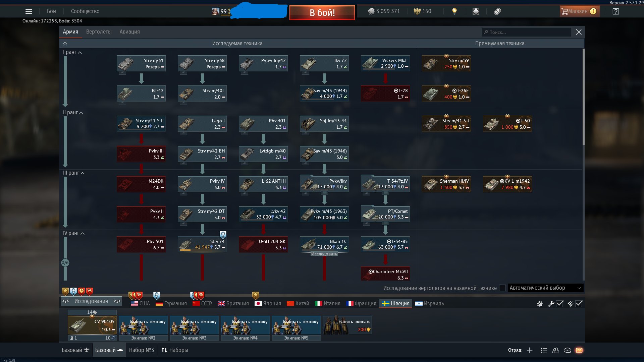Click the gold star badge above Британия
The image size is (644, 362).
coord(256,295)
